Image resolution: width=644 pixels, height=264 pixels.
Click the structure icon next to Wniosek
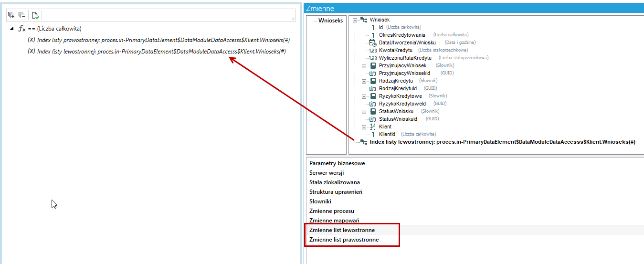coord(365,20)
